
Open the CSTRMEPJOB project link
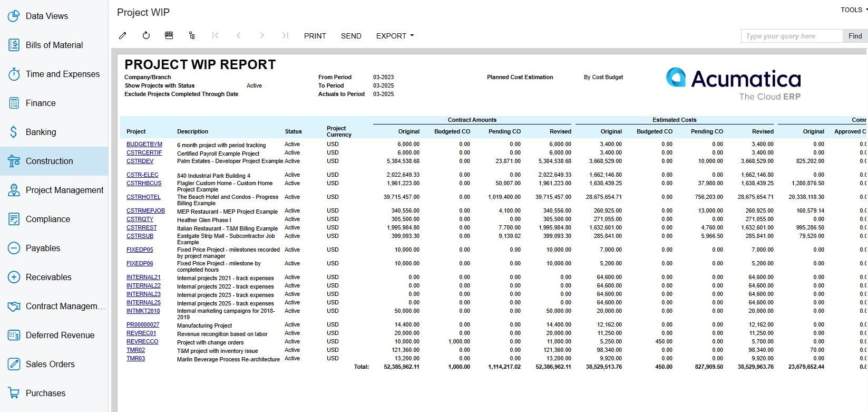[x=145, y=210]
